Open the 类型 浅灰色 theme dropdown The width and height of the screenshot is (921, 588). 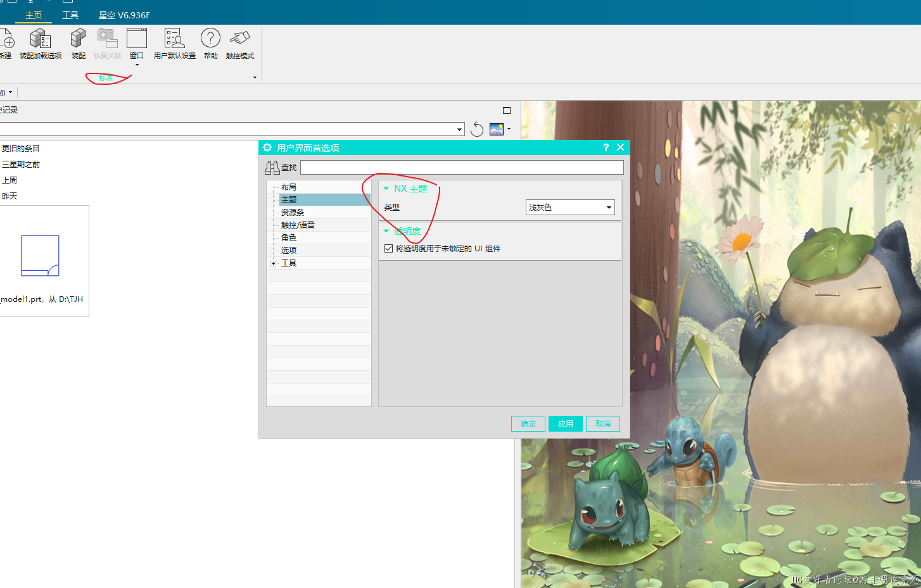click(x=570, y=207)
